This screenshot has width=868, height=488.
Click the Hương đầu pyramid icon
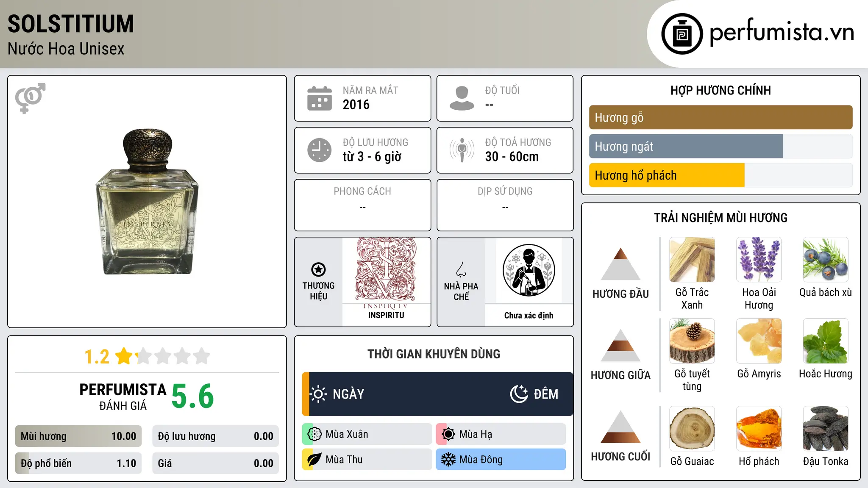point(621,264)
